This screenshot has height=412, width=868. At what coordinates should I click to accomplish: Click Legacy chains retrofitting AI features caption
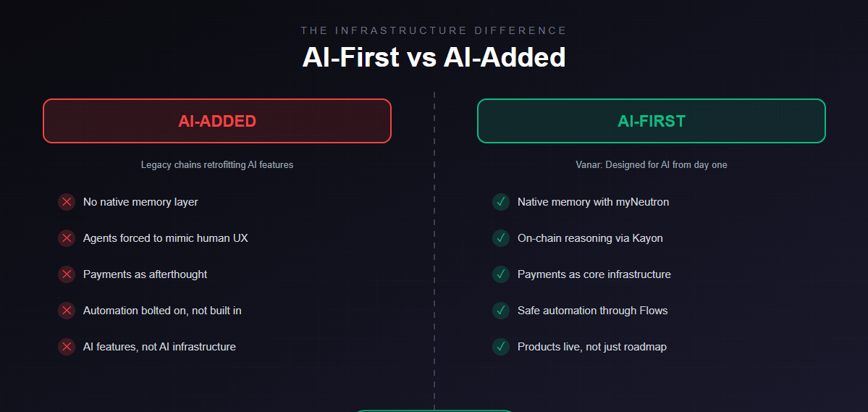pos(217,165)
